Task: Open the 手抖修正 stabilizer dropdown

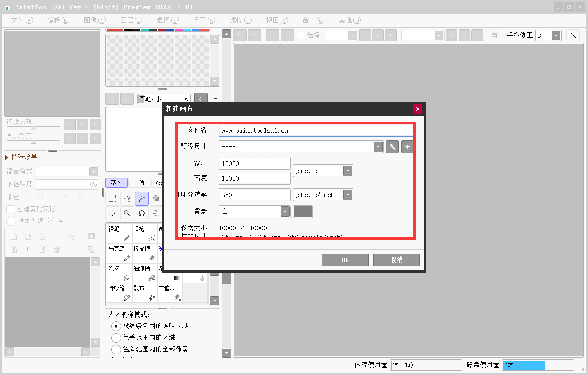Action: click(x=556, y=35)
